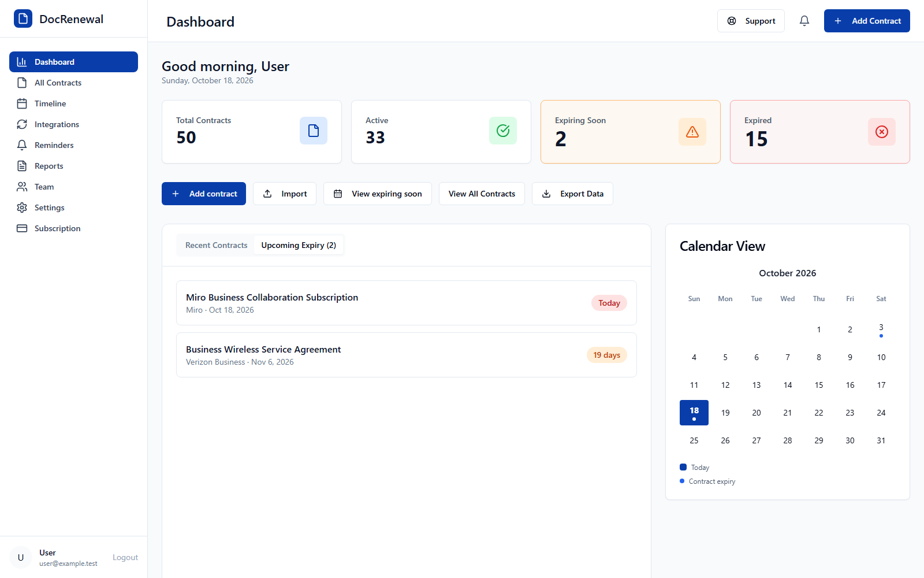Viewport: 924px width, 578px height.
Task: Open the Expiring Soon 2 card
Action: pyautogui.click(x=631, y=132)
